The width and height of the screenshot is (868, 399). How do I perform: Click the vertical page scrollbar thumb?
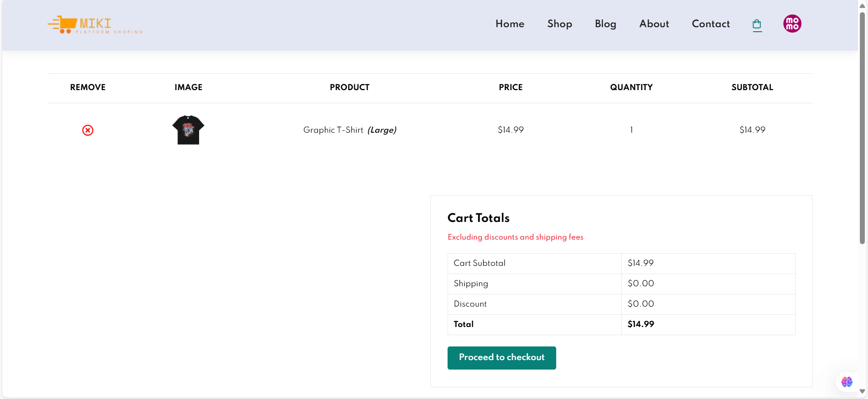(x=862, y=127)
